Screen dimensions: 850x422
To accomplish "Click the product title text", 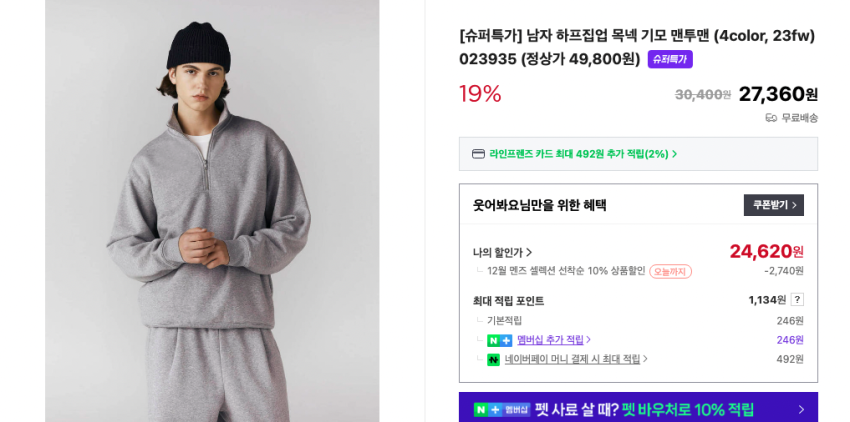I will point(637,36).
